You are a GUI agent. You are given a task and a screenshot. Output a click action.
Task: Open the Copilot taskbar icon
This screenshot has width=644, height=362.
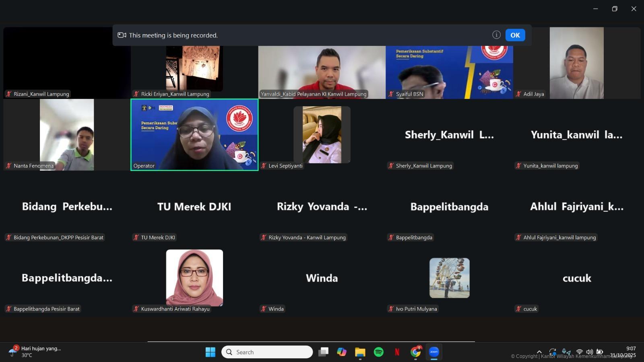click(342, 352)
